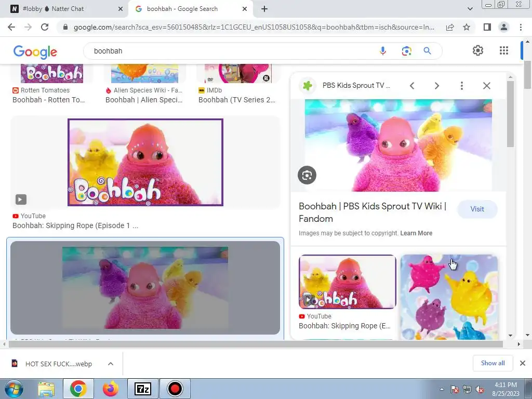The image size is (532, 399).
Task: Start voice search with microphone icon
Action: 383,51
